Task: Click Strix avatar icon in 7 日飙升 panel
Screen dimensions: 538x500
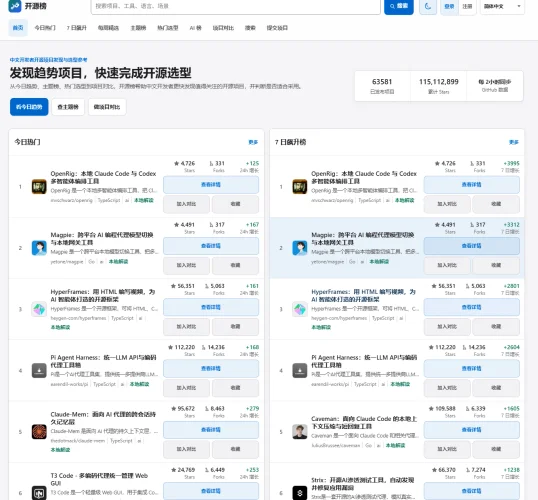Action: pos(300,493)
